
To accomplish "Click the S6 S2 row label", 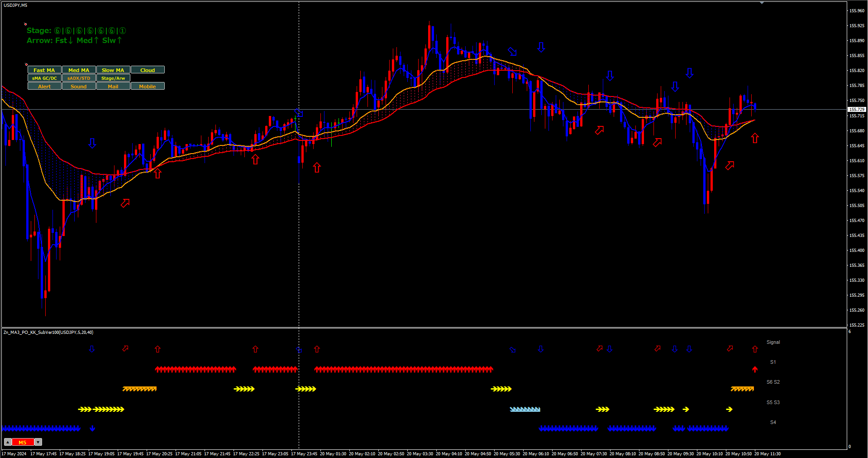I will pos(773,382).
